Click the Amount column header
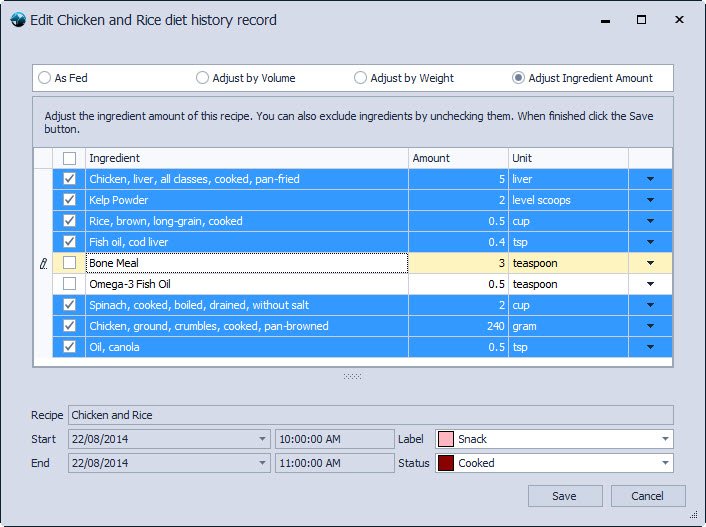The image size is (706, 527). [x=458, y=158]
